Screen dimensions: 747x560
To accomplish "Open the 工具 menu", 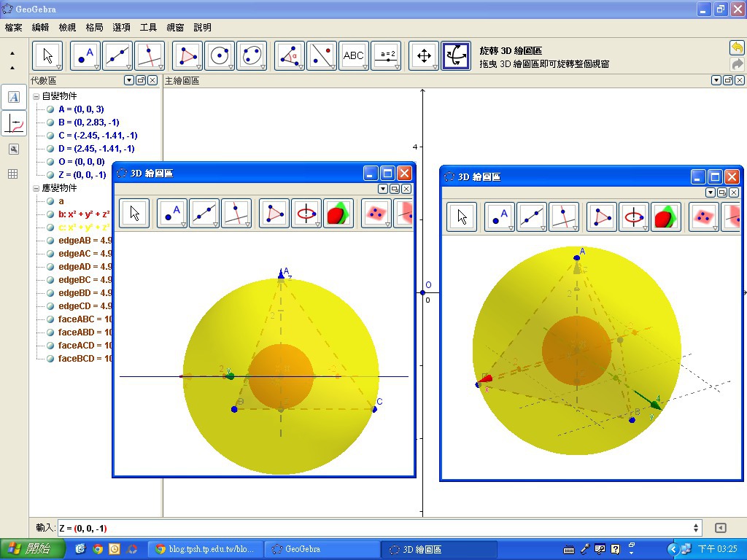I will point(148,28).
